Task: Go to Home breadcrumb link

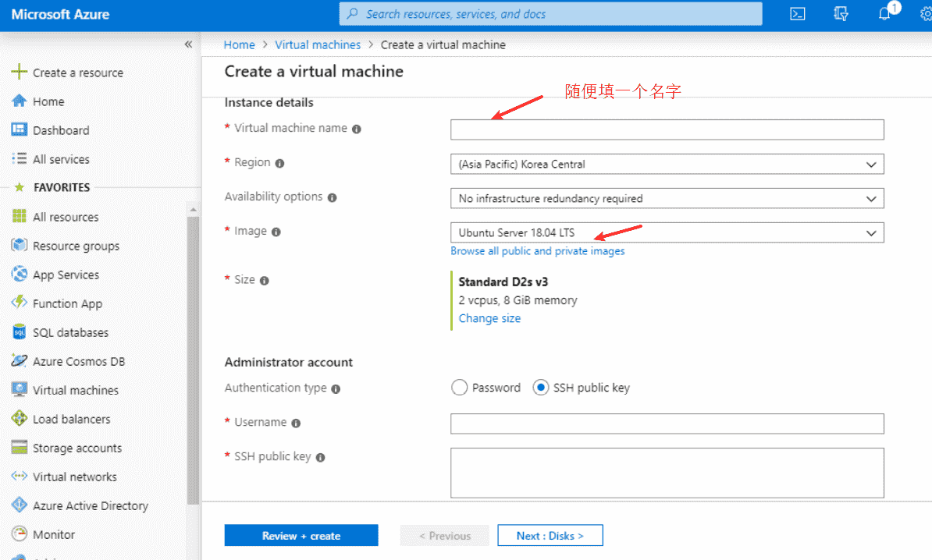Action: 240,44
